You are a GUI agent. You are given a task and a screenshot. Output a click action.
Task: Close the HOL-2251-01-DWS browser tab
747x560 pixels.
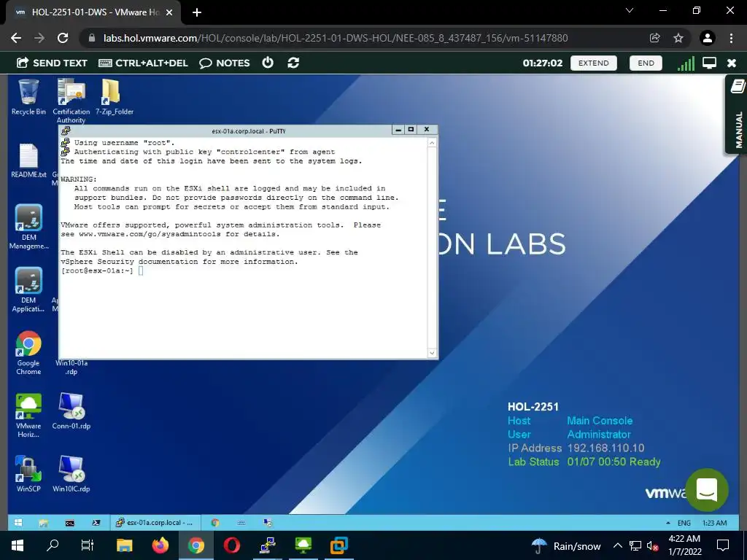169,12
